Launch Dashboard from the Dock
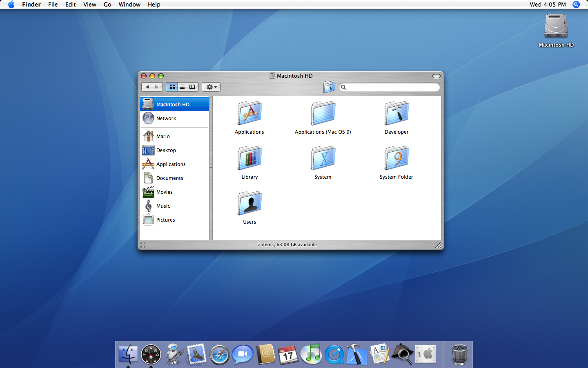 pos(151,354)
